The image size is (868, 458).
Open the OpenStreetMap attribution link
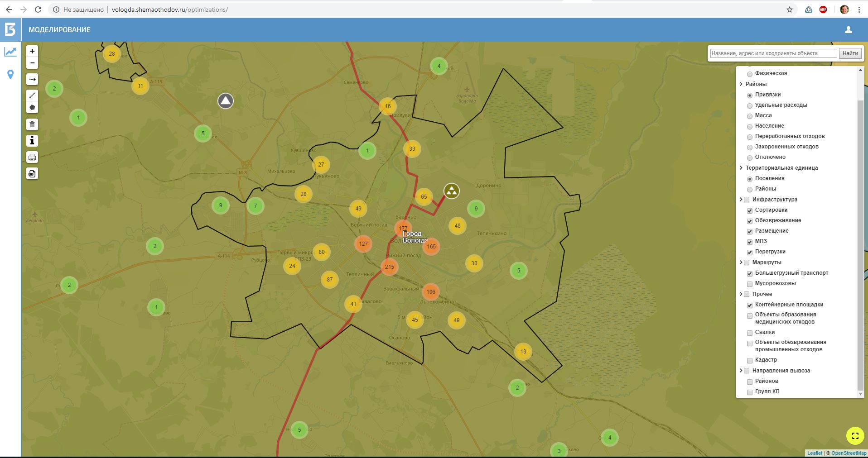coord(849,453)
